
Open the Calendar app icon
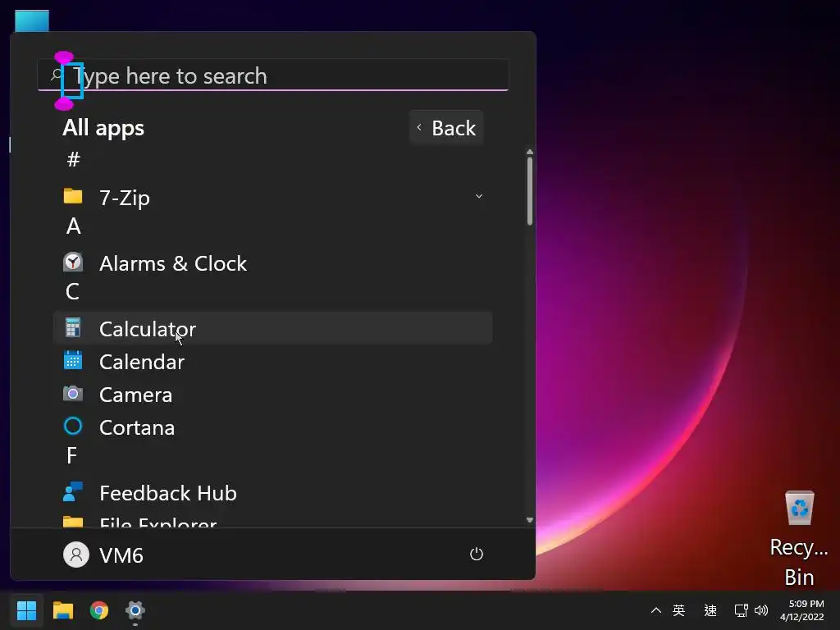tap(73, 360)
